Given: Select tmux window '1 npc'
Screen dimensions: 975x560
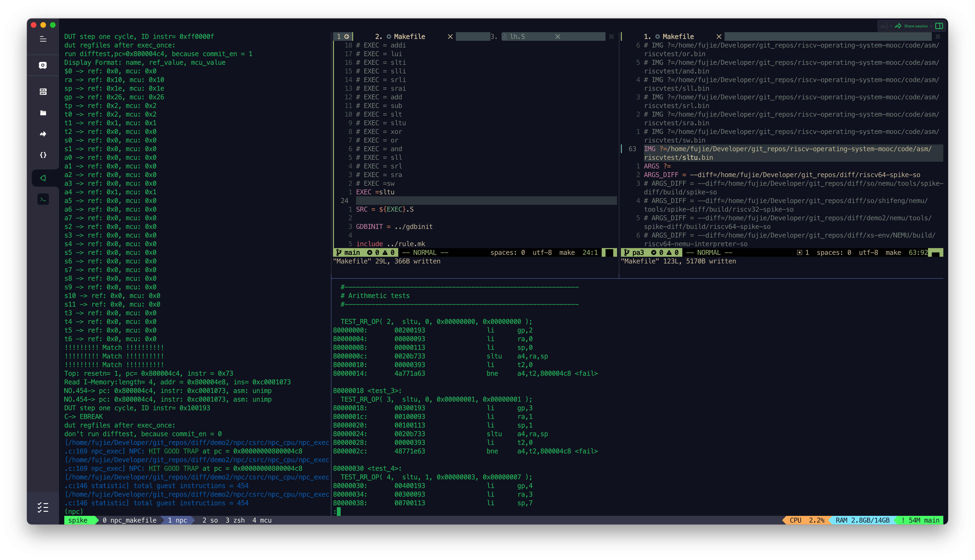Looking at the screenshot, I should pos(177,520).
